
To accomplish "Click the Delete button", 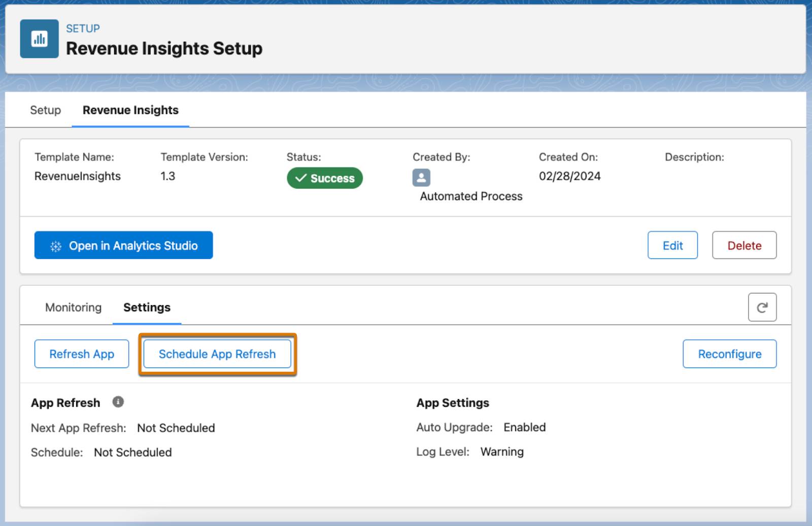I will (x=744, y=245).
